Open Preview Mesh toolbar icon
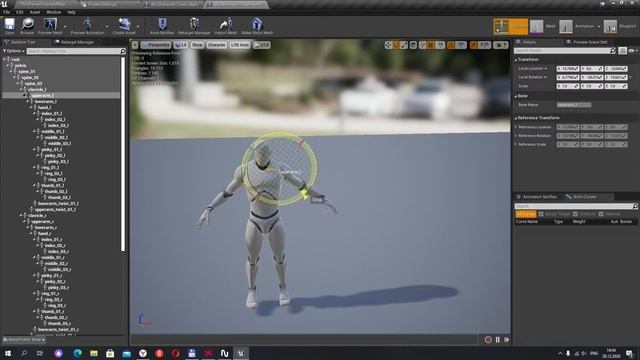This screenshot has height=360, width=640. coord(50,24)
